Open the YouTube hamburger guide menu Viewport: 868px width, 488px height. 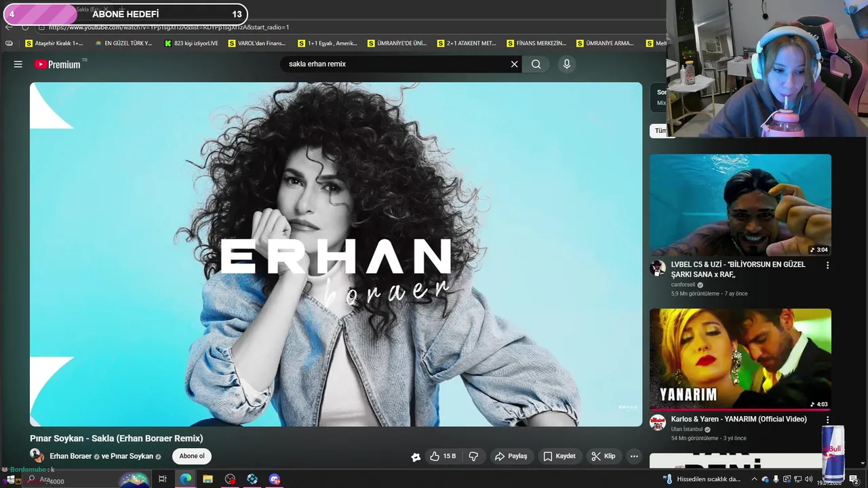pyautogui.click(x=18, y=64)
